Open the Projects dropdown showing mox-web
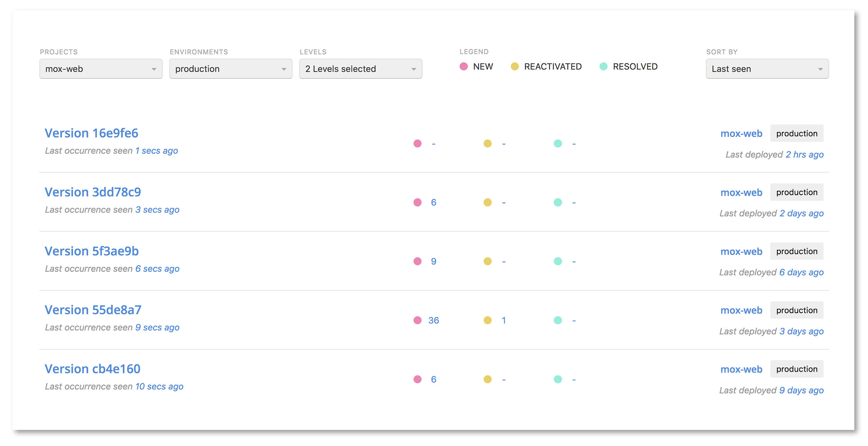Screen dimensions: 868x446 pyautogui.click(x=101, y=69)
